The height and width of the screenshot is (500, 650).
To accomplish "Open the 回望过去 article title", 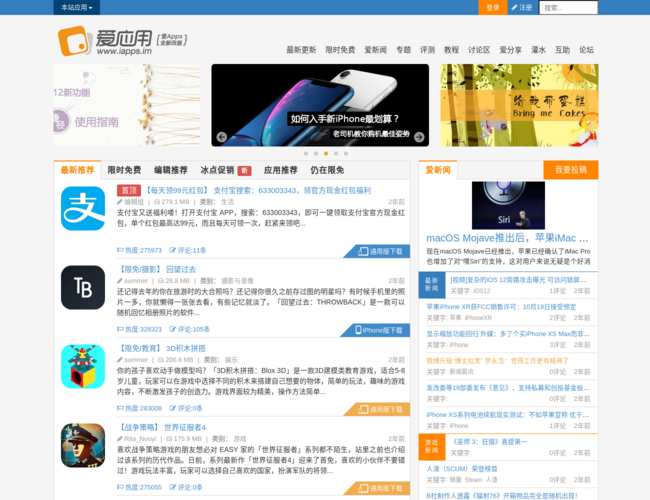I will click(157, 269).
